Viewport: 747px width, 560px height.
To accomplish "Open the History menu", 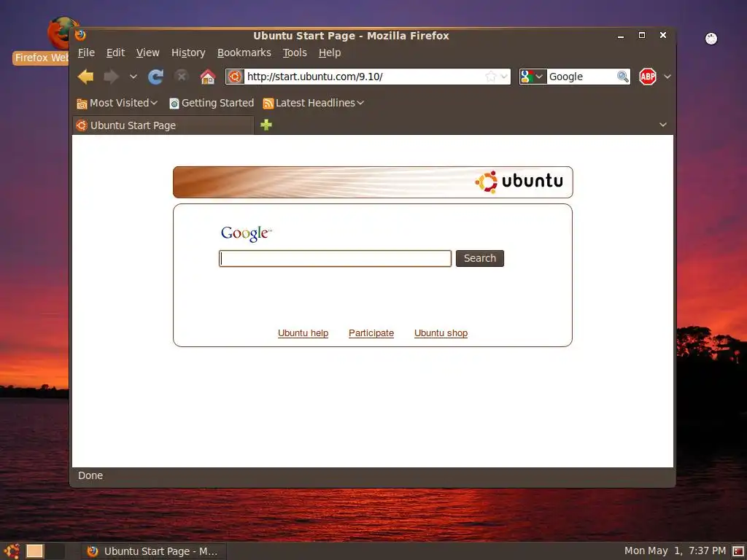I will (188, 52).
